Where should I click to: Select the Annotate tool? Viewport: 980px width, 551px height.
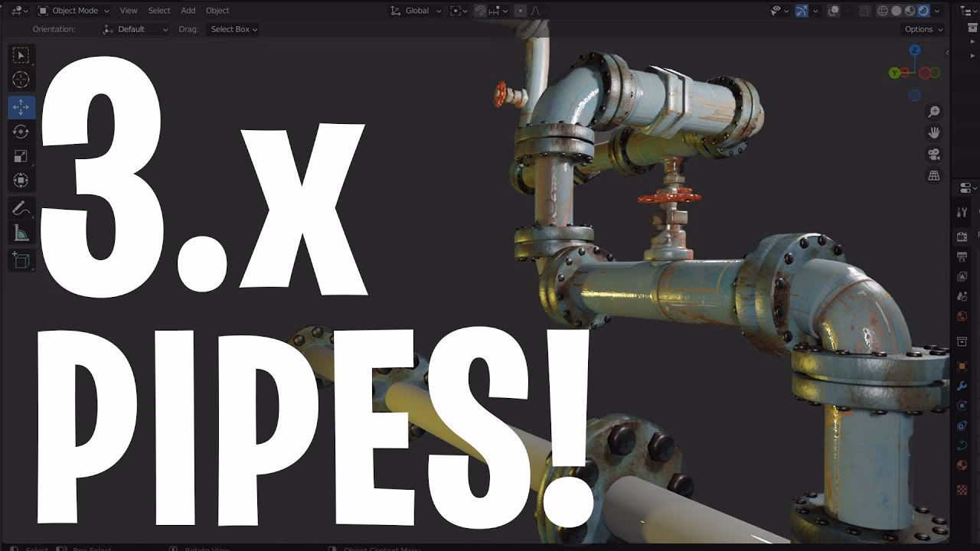pyautogui.click(x=21, y=208)
